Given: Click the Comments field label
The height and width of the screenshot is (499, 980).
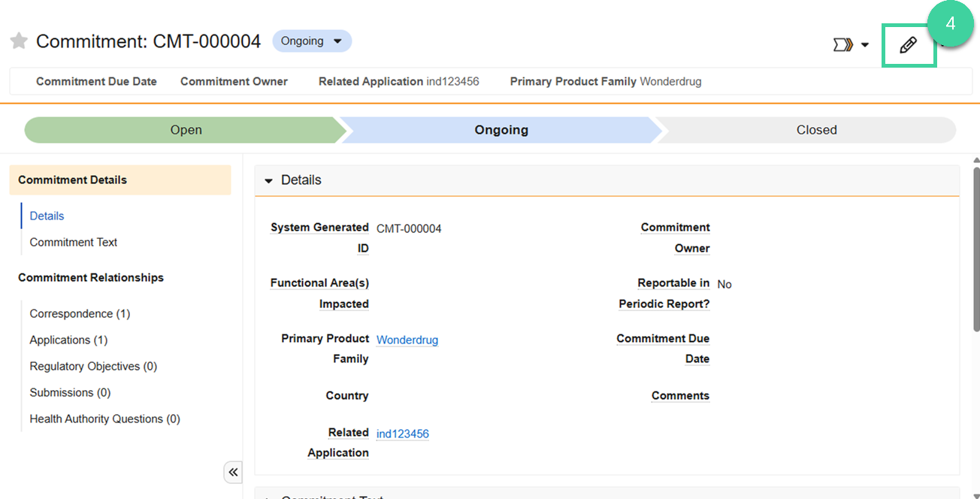Looking at the screenshot, I should pyautogui.click(x=681, y=395).
